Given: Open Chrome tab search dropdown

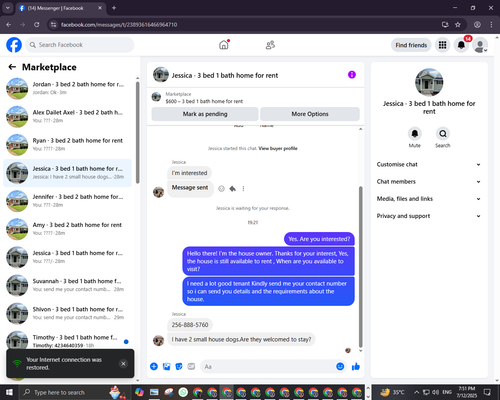Looking at the screenshot, I should 7,8.
